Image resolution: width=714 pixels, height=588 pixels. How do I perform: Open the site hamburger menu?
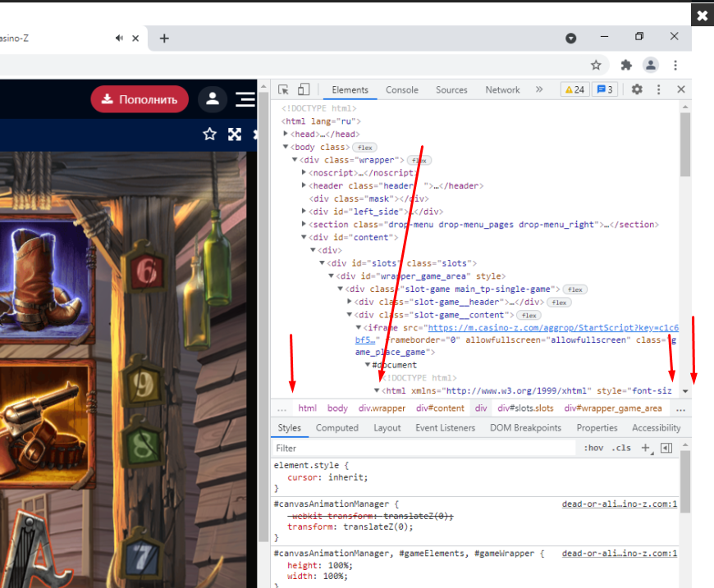click(245, 99)
